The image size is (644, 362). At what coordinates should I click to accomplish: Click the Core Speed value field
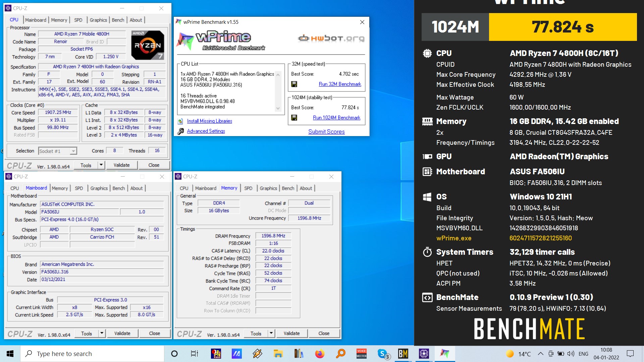coord(58,113)
